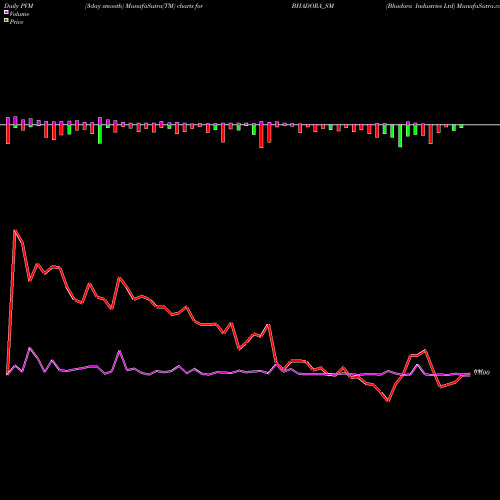Click the magenta Volume legend swatch
The width and height of the screenshot is (500, 500).
pyautogui.click(x=6, y=12)
